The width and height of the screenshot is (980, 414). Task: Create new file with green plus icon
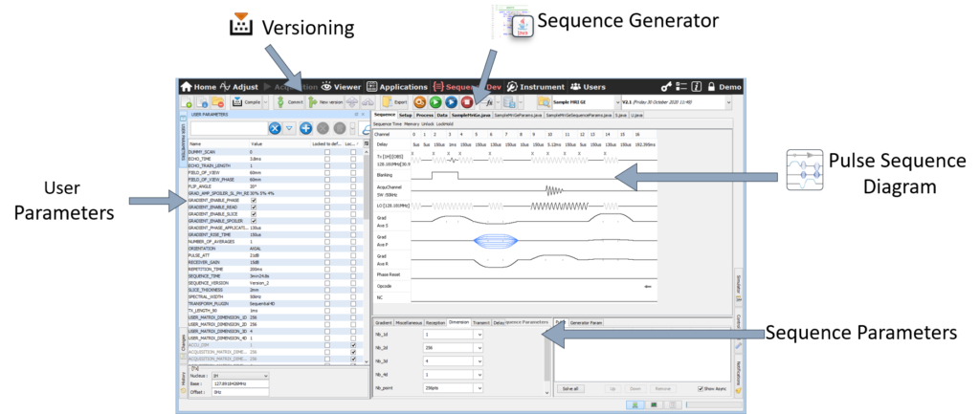[187, 101]
